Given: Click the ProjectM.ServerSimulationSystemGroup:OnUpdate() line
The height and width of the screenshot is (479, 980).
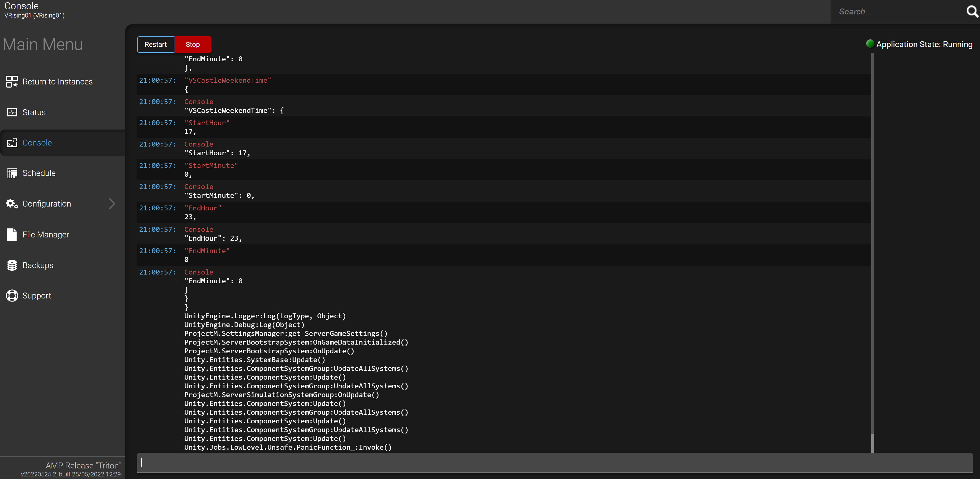Looking at the screenshot, I should tap(281, 395).
